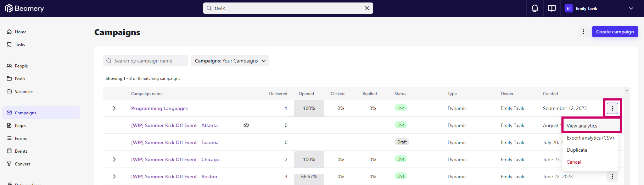Expand the Summer Kick Off Chicago row
The image size is (644, 185).
click(114, 159)
